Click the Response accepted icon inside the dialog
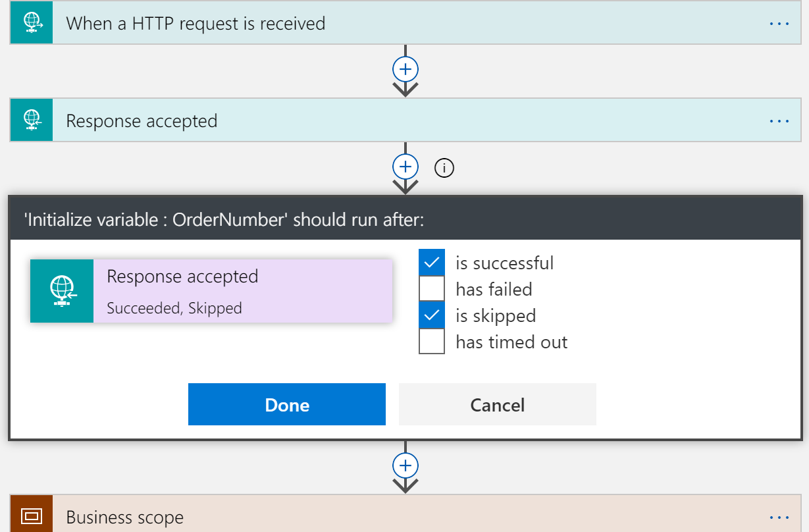809x532 pixels. [x=62, y=290]
